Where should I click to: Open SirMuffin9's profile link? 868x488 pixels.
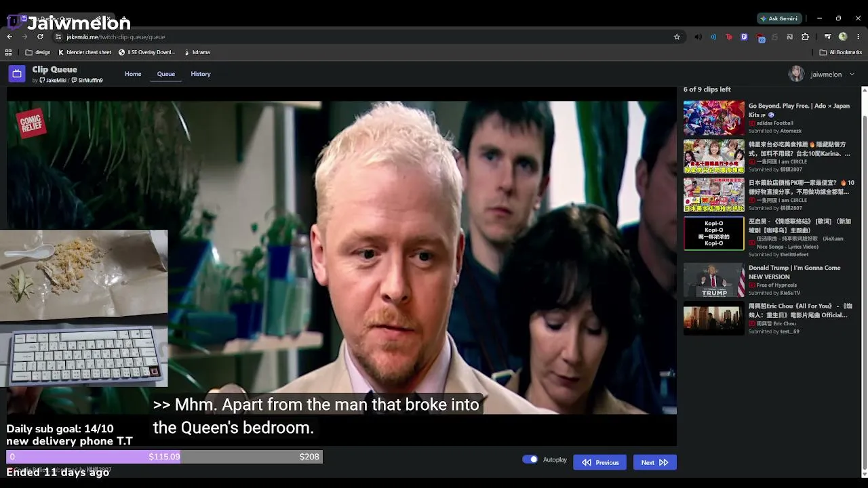point(87,81)
